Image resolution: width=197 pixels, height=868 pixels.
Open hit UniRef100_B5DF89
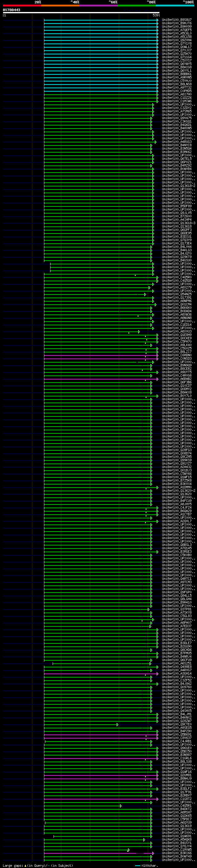[177, 206]
